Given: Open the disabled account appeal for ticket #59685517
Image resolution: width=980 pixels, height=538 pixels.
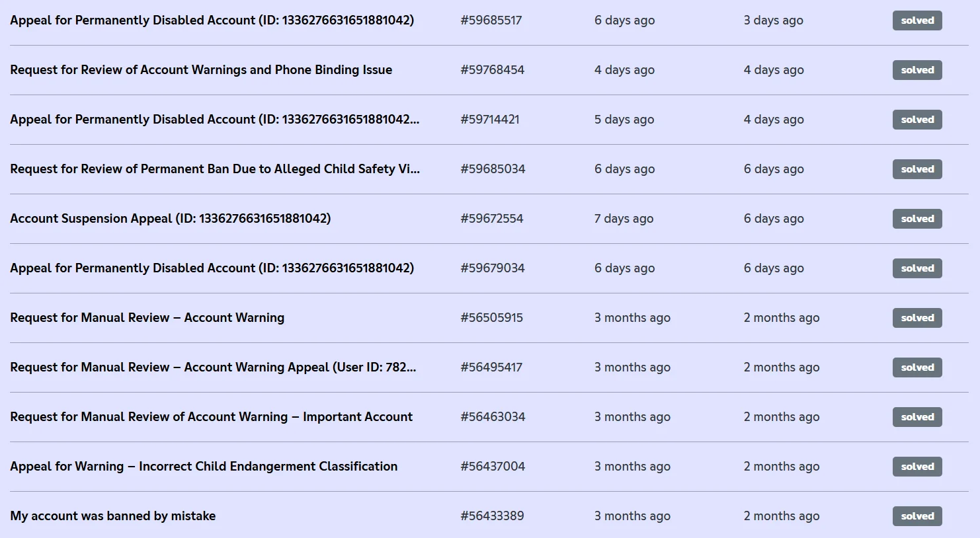Looking at the screenshot, I should point(212,20).
